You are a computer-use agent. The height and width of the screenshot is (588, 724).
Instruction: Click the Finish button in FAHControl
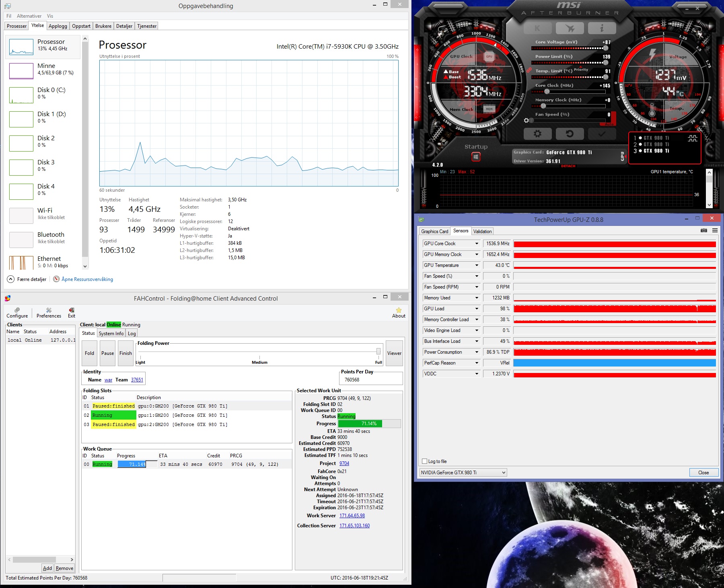(x=125, y=353)
